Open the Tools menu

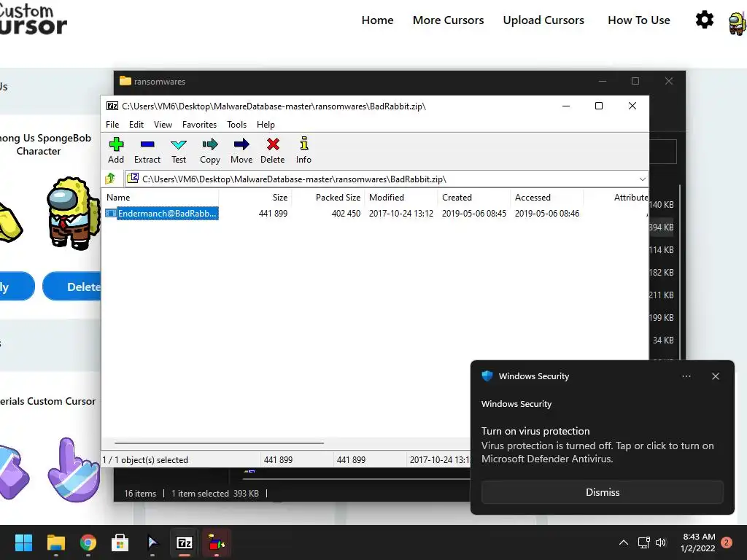[x=237, y=124]
